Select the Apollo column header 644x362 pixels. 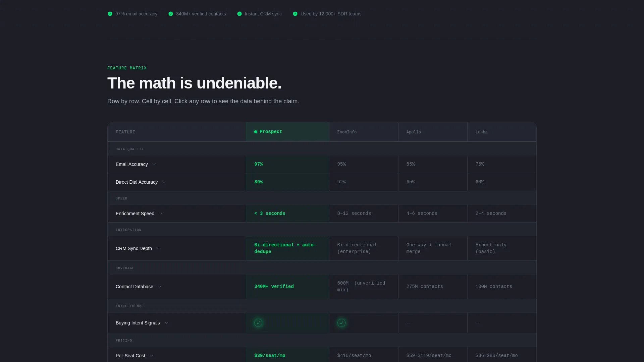[x=433, y=132]
